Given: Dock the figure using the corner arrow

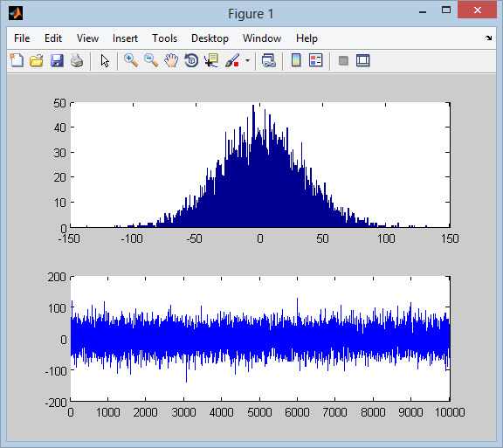Looking at the screenshot, I should point(488,38).
